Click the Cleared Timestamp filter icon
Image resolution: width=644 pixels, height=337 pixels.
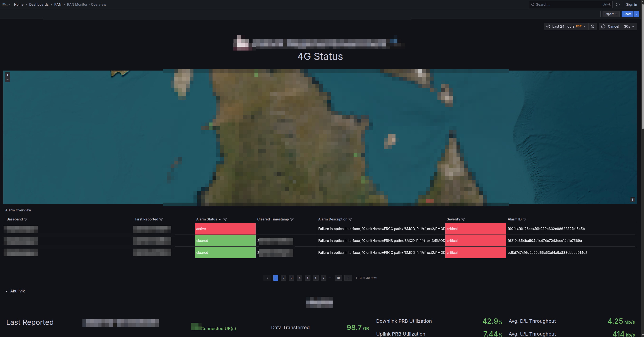click(x=292, y=219)
